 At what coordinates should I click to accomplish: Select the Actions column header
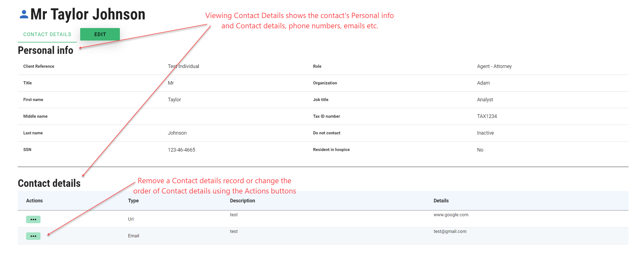(x=34, y=201)
